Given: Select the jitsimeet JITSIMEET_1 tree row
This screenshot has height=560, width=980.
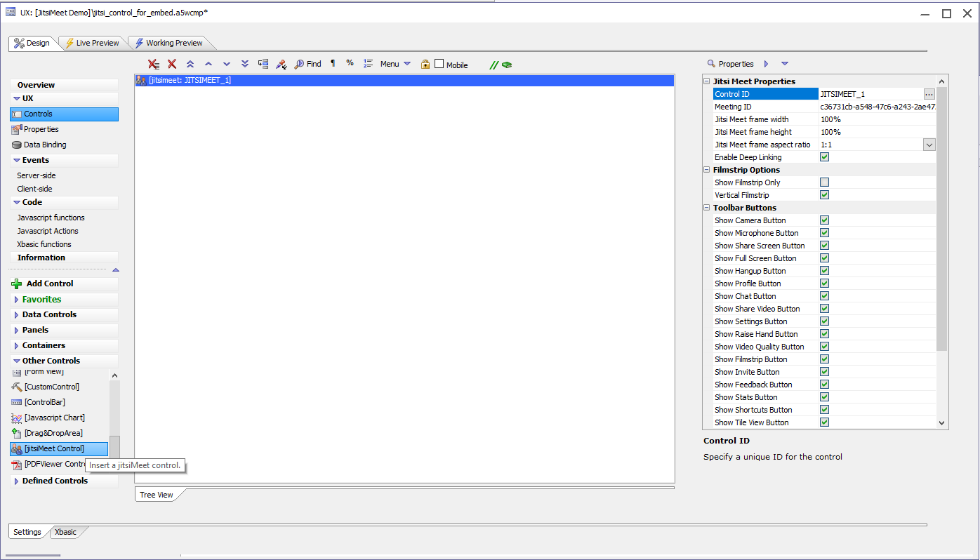Looking at the screenshot, I should point(404,81).
